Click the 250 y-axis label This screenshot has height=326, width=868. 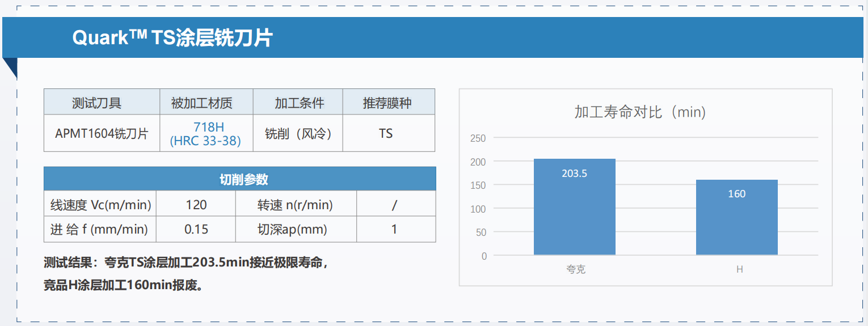[x=478, y=138]
